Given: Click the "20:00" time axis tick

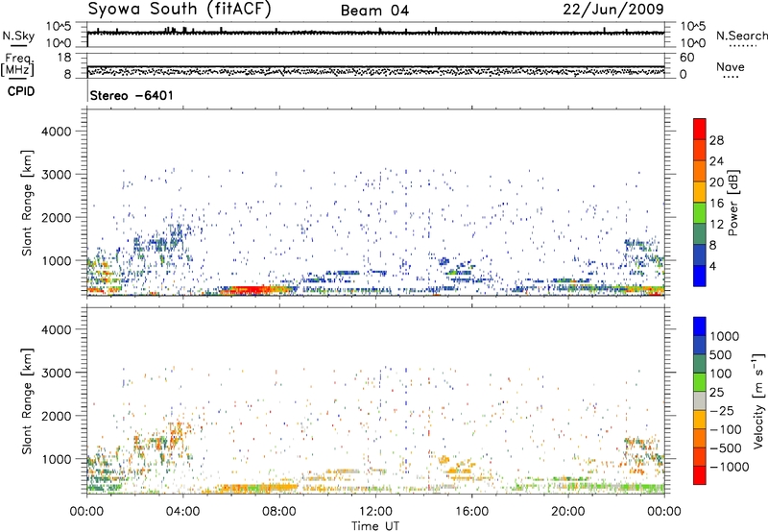Looking at the screenshot, I should point(568,512).
